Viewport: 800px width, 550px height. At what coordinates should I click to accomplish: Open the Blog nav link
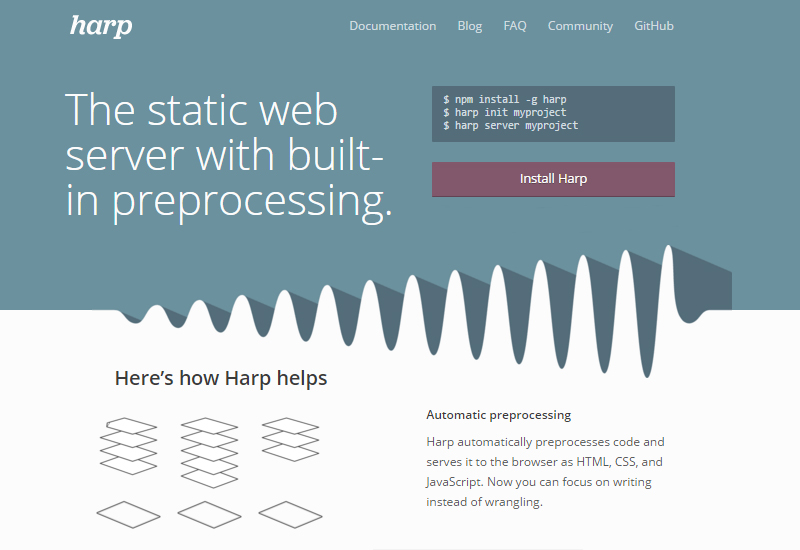469,26
